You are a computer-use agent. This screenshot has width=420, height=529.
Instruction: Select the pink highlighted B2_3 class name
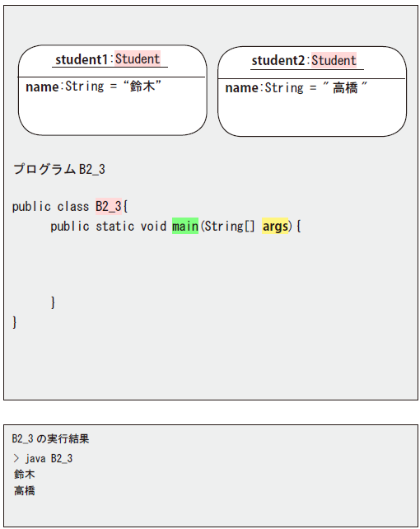109,207
